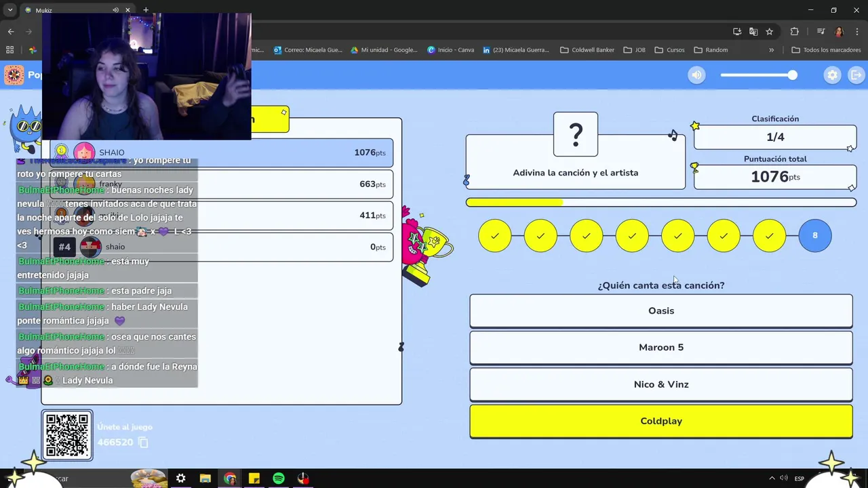The image size is (868, 488).
Task: Select the SHAIO 1076pts leaderboard row
Action: [x=222, y=152]
